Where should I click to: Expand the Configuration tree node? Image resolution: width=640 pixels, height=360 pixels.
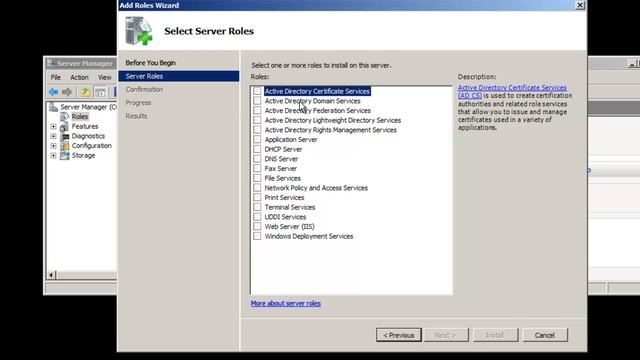pos(53,146)
